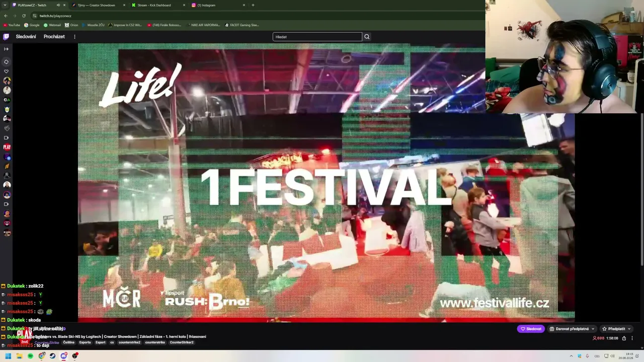The height and width of the screenshot is (362, 644).
Task: Open the stream options three-dot menu
Action: [632, 338]
